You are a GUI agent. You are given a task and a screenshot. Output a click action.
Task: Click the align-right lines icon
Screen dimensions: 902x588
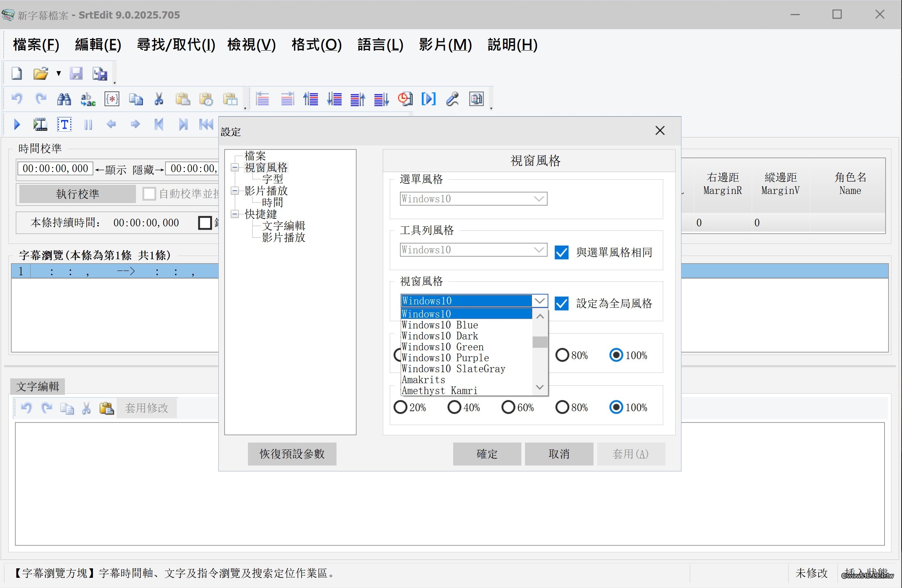pos(287,99)
